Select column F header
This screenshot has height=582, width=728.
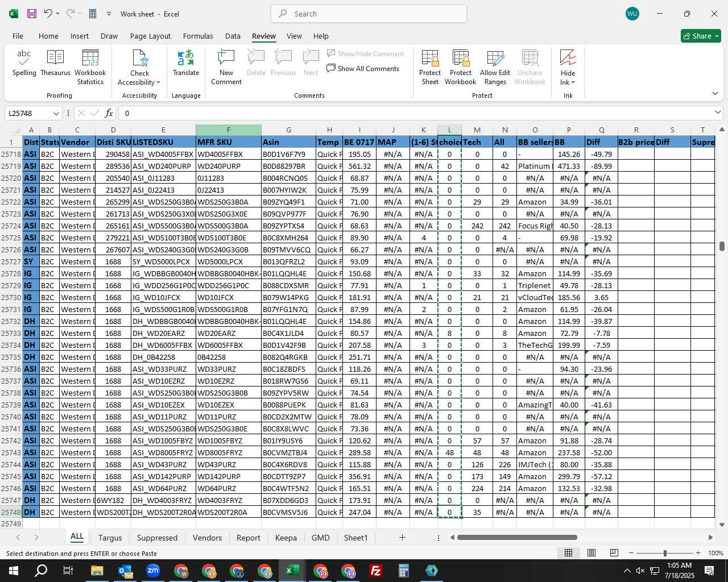[228, 130]
